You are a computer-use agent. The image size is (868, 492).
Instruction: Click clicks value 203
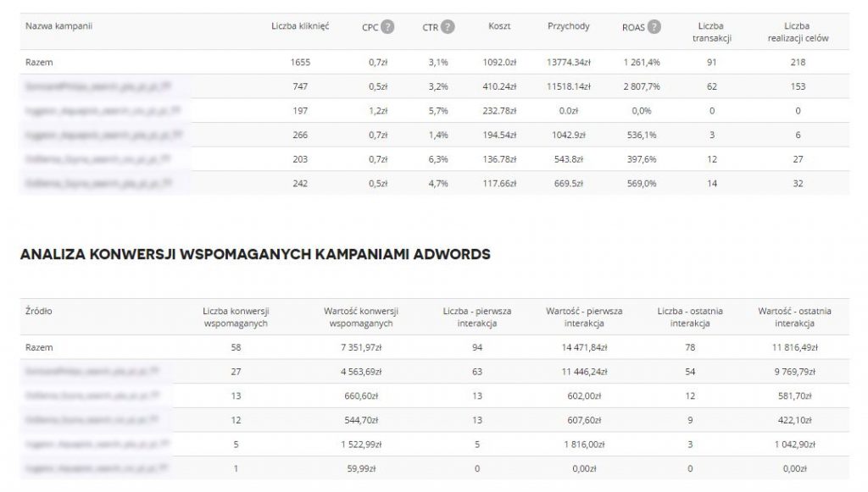pyautogui.click(x=300, y=160)
